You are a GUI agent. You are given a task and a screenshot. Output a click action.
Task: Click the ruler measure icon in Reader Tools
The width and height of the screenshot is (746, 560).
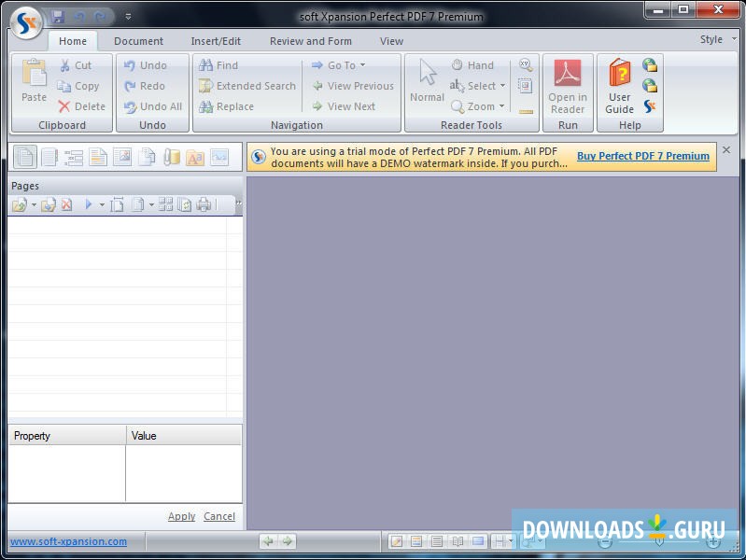click(x=526, y=112)
